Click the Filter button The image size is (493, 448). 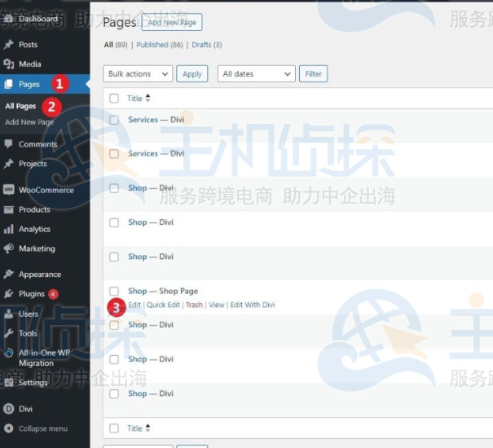pyautogui.click(x=313, y=74)
